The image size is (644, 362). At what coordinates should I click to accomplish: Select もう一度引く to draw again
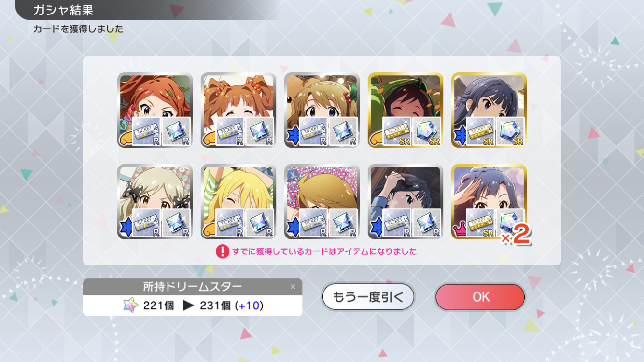pyautogui.click(x=368, y=297)
